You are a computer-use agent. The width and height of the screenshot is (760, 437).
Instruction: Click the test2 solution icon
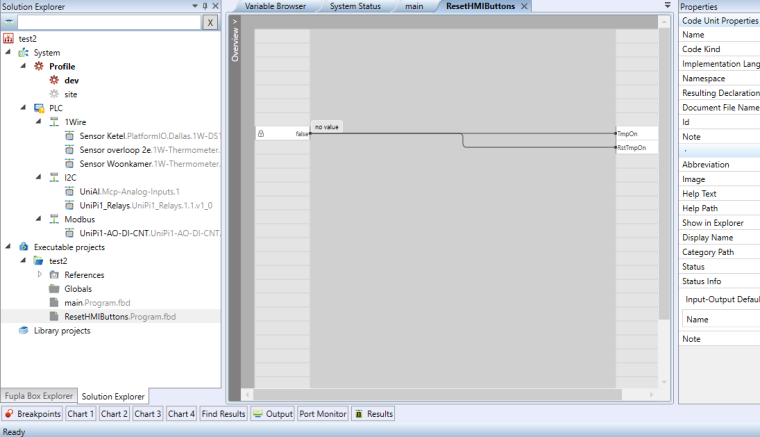(x=8, y=38)
